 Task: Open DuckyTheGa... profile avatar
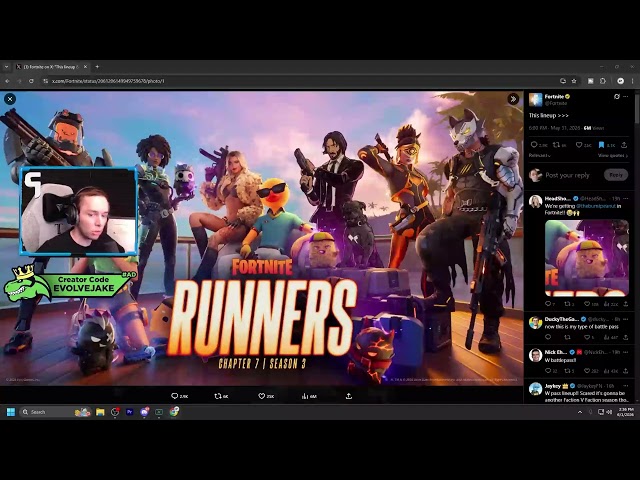tap(535, 322)
